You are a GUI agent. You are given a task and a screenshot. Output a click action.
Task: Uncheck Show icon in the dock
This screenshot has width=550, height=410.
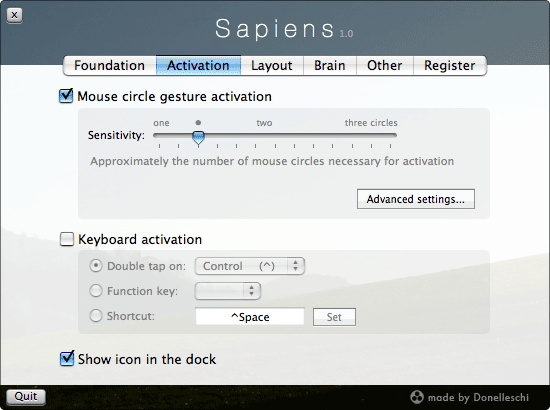[67, 359]
